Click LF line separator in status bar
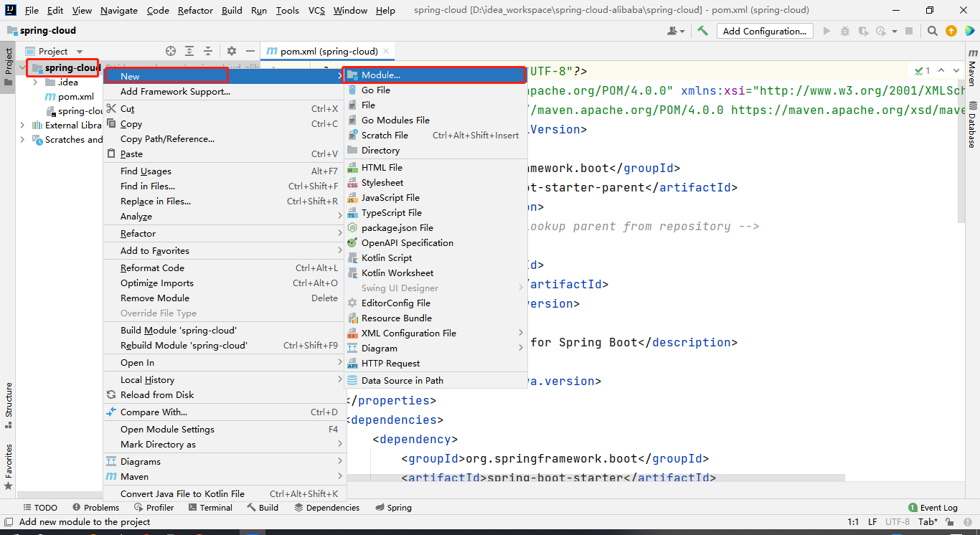The image size is (980, 535). (872, 521)
